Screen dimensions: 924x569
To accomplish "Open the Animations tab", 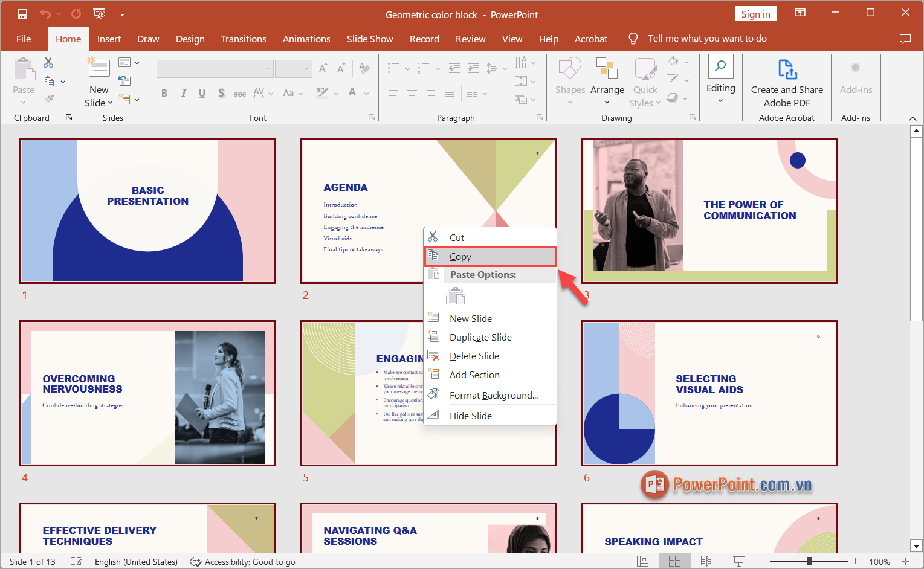I will [x=306, y=39].
